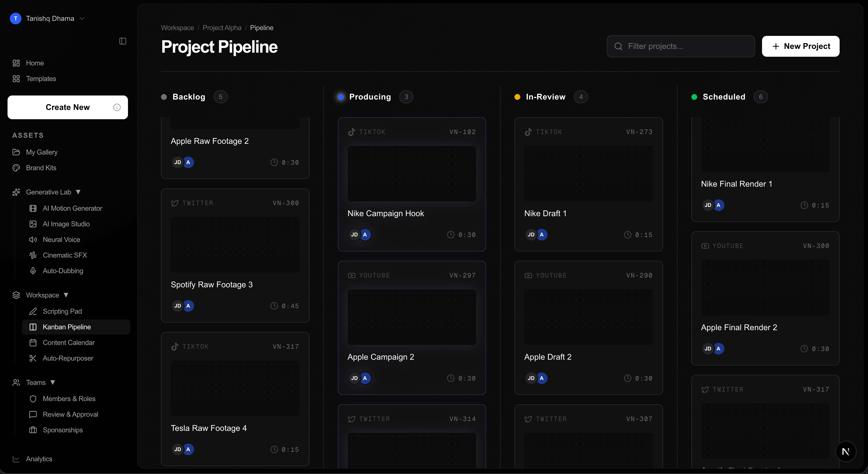Open Auto-Repurposer scissors icon
This screenshot has height=474, width=868.
pos(33,358)
